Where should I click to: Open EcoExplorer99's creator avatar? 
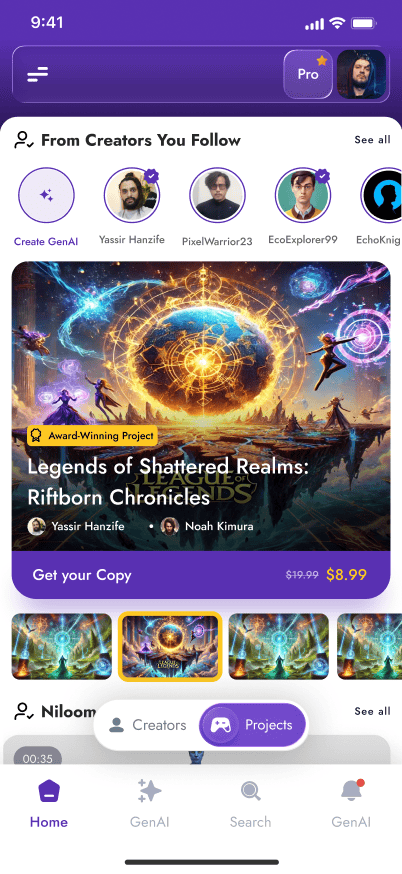coord(303,195)
